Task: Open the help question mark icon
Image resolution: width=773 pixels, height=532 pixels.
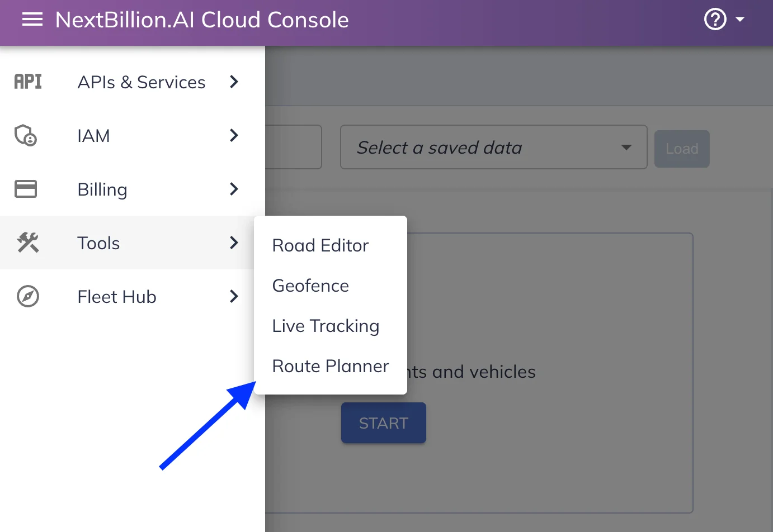Action: click(x=715, y=20)
